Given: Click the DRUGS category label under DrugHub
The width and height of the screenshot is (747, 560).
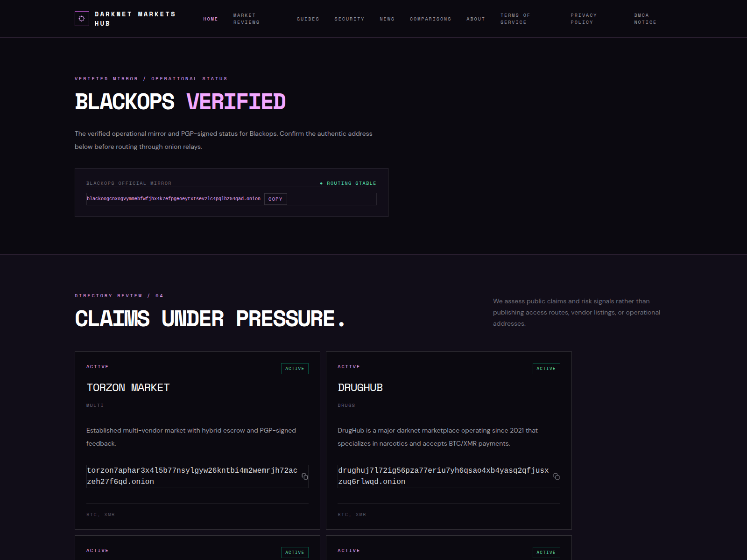Looking at the screenshot, I should pos(346,406).
